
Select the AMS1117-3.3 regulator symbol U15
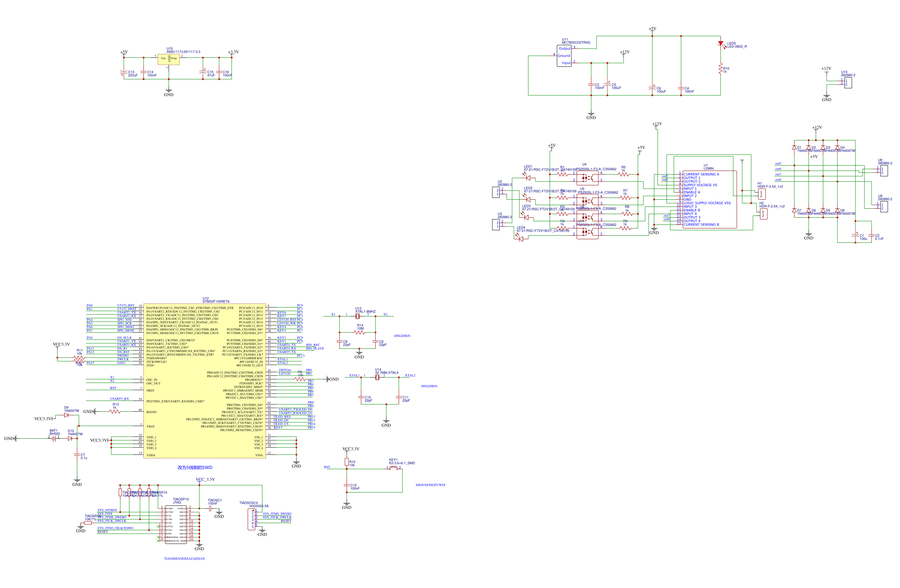(168, 59)
